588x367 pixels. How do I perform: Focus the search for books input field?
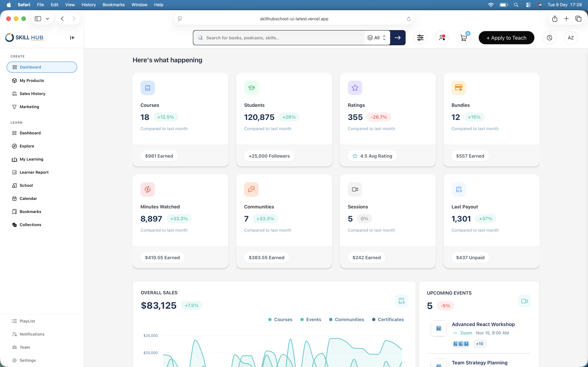282,38
